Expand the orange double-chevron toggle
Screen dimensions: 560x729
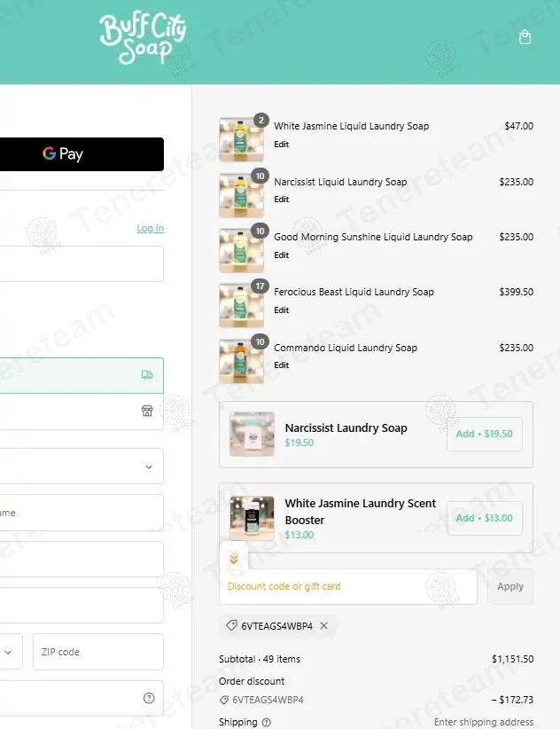(x=234, y=558)
